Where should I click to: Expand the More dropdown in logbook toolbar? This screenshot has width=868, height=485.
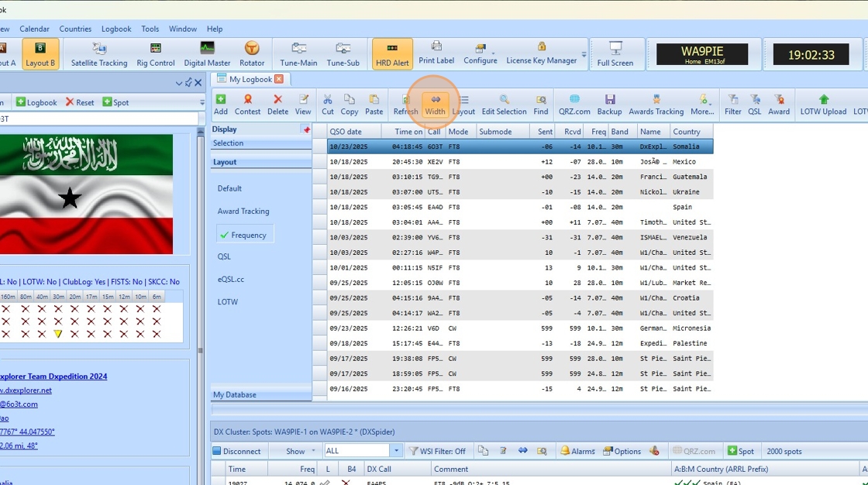click(x=703, y=105)
